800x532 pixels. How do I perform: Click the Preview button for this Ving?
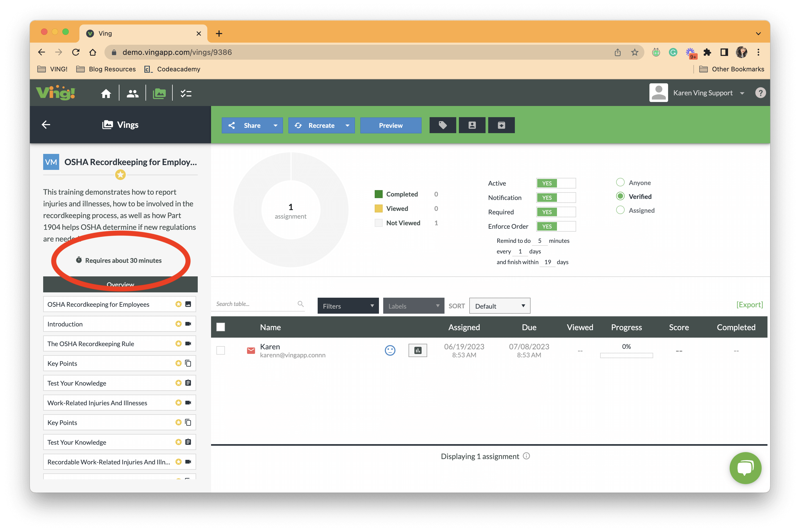pos(390,125)
